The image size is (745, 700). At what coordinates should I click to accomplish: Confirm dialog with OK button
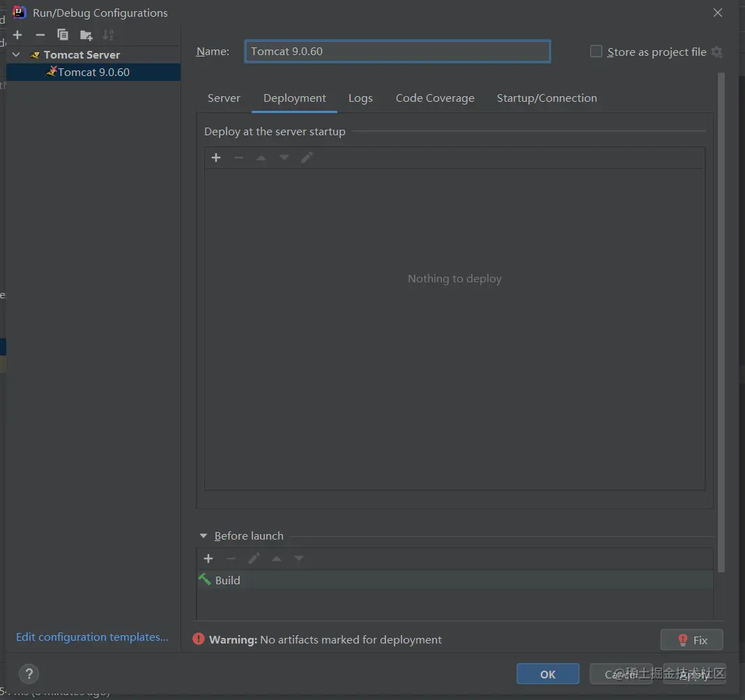(x=548, y=674)
